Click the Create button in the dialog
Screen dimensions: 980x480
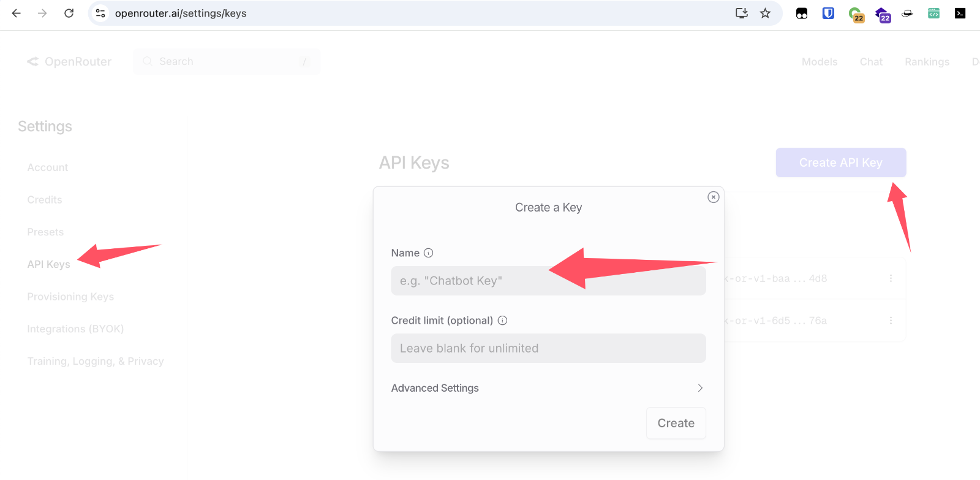click(x=676, y=423)
